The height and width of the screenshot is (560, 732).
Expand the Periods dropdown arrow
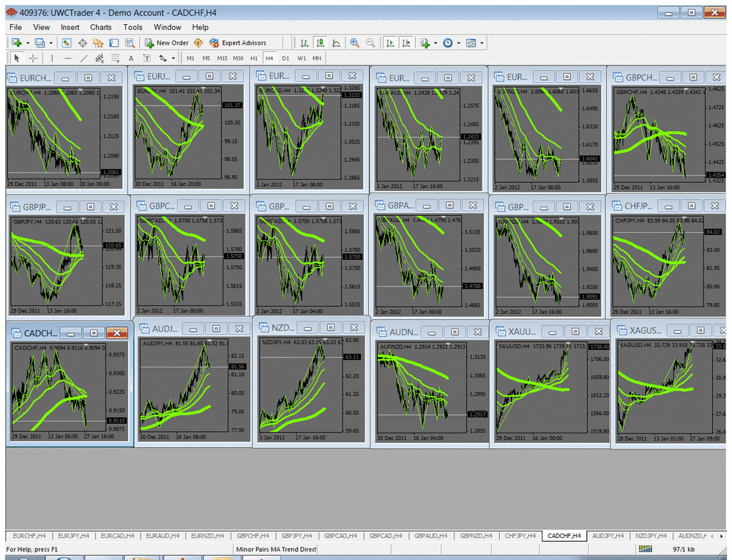point(458,43)
